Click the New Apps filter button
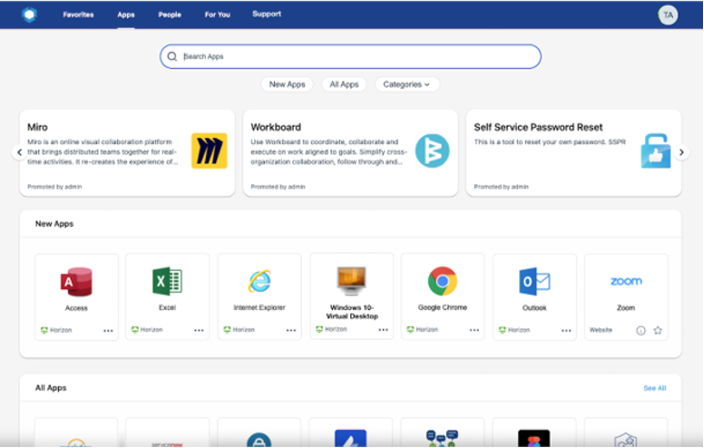The width and height of the screenshot is (704, 448). coord(287,85)
